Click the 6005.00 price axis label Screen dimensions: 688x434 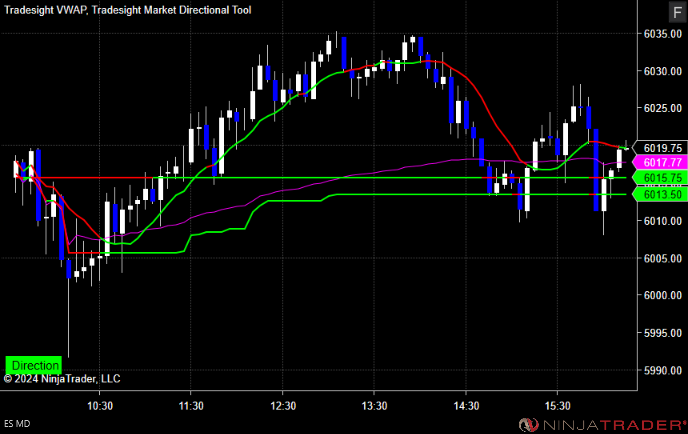tap(663, 258)
